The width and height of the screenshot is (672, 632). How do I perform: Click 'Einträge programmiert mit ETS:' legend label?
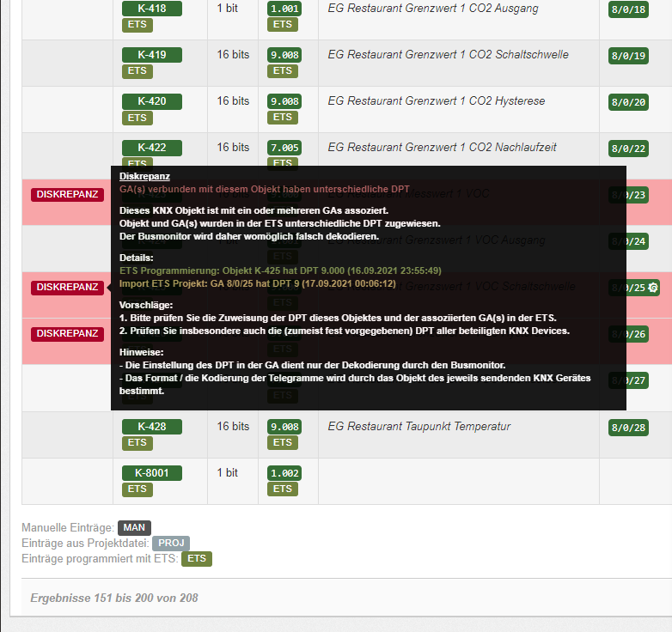[100, 559]
